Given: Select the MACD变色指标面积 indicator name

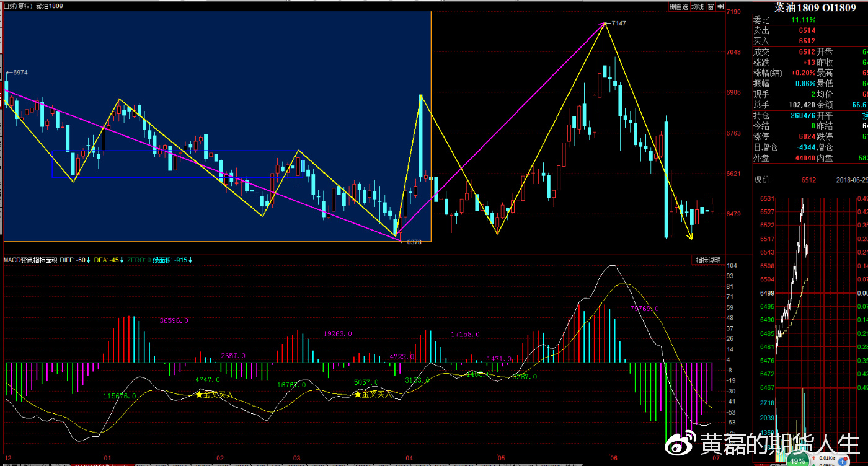Looking at the screenshot, I should (x=30, y=260).
